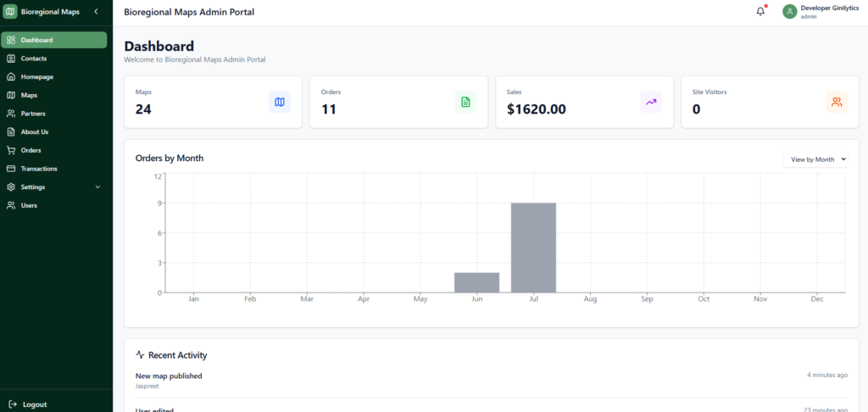Click the New map published activity entry
868x412 pixels.
[x=169, y=376]
